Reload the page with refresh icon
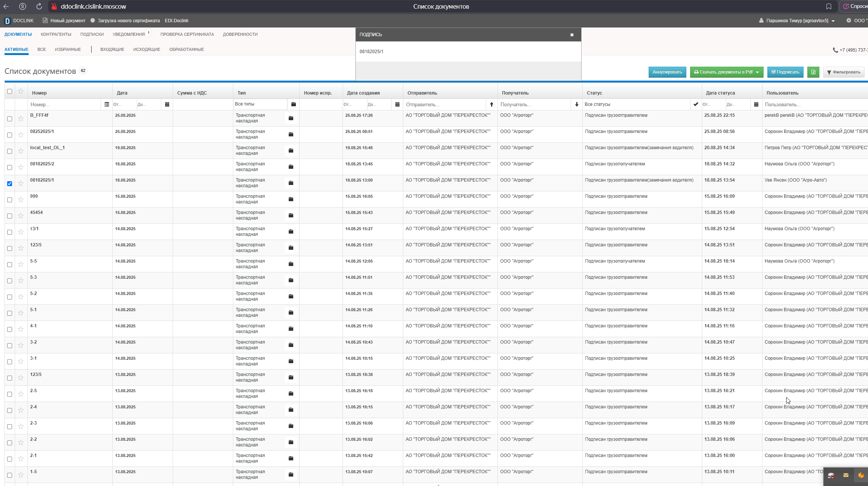The width and height of the screenshot is (868, 486). (x=39, y=6)
